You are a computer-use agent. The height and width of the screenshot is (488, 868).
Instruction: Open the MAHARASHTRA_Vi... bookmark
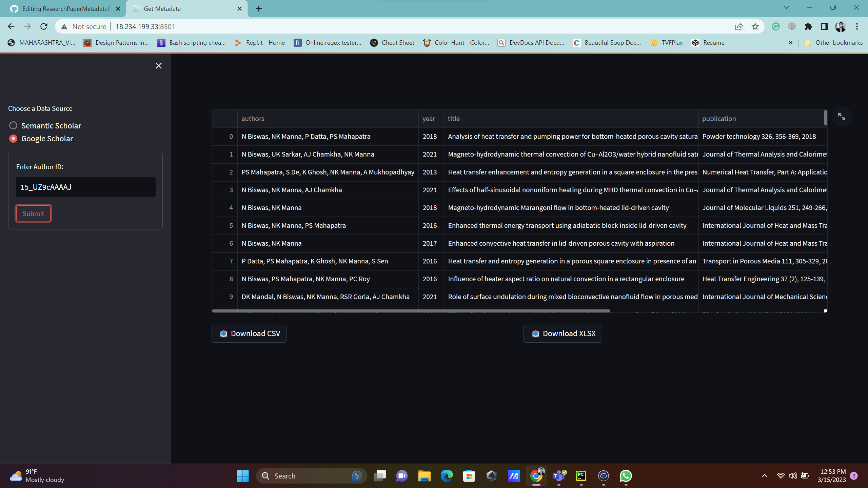coord(41,43)
